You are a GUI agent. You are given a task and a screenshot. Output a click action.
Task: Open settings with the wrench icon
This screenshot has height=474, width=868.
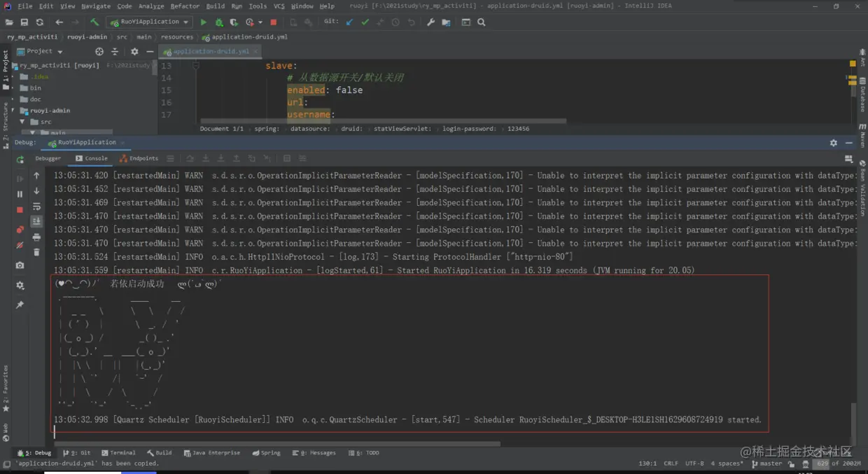tap(430, 22)
